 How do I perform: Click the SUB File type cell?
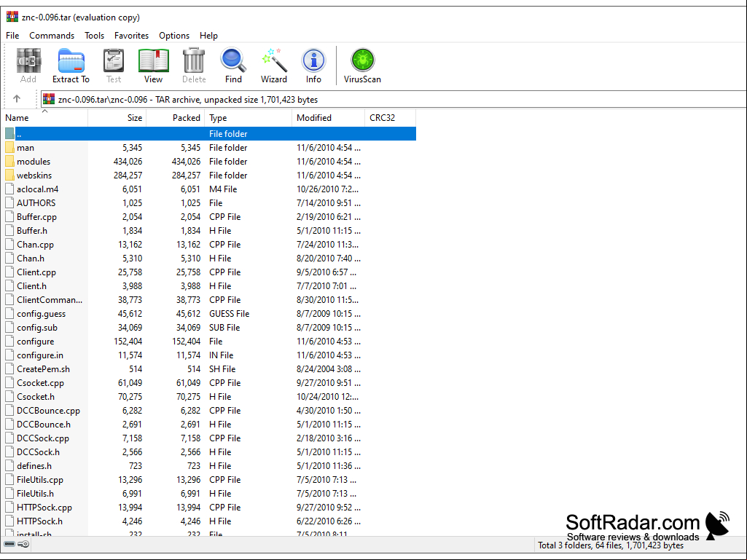pos(224,328)
